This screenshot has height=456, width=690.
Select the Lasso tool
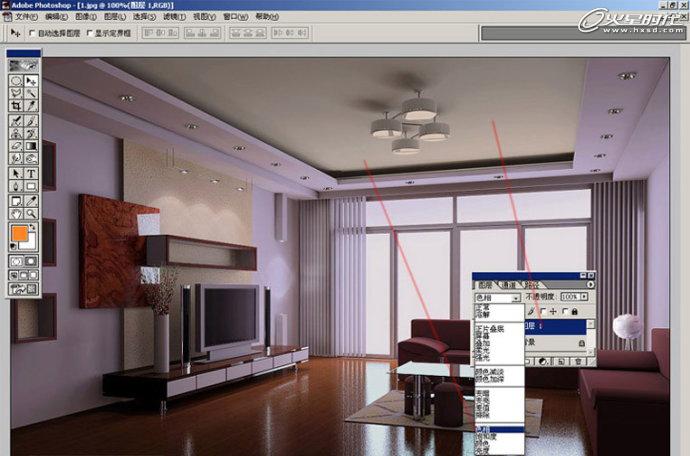[x=16, y=93]
